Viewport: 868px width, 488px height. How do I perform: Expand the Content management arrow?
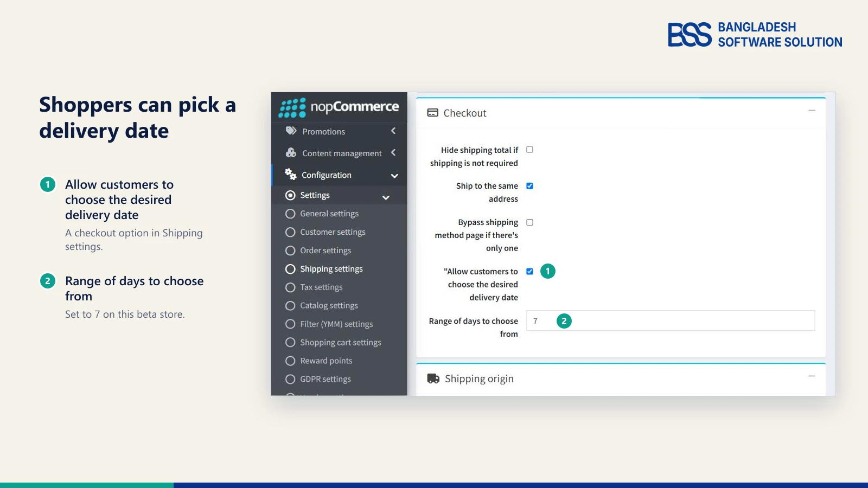(393, 152)
